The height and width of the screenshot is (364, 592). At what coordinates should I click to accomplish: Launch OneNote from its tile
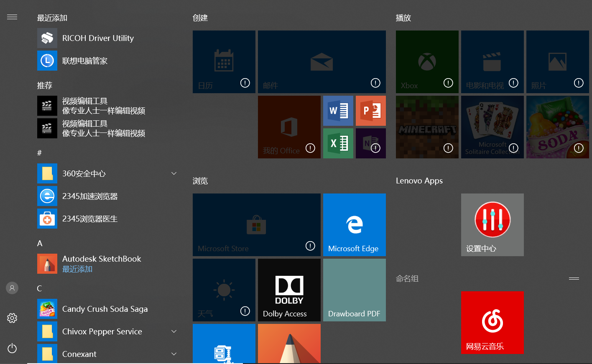[371, 143]
